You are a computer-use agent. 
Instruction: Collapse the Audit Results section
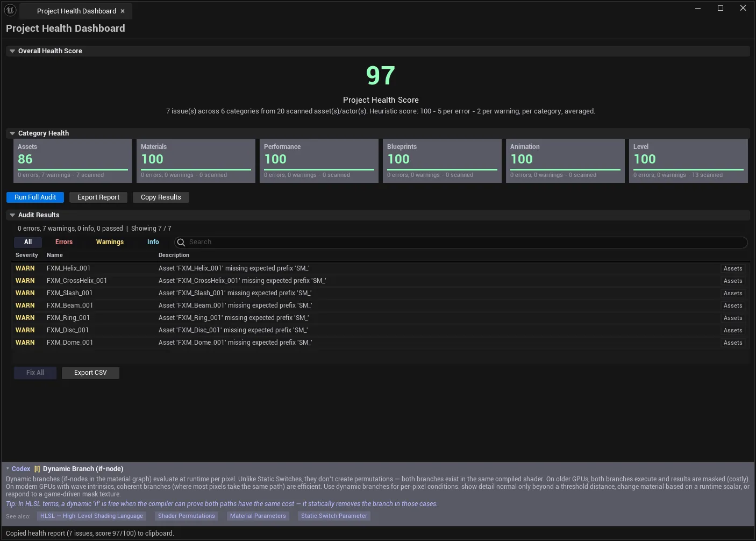[12, 215]
